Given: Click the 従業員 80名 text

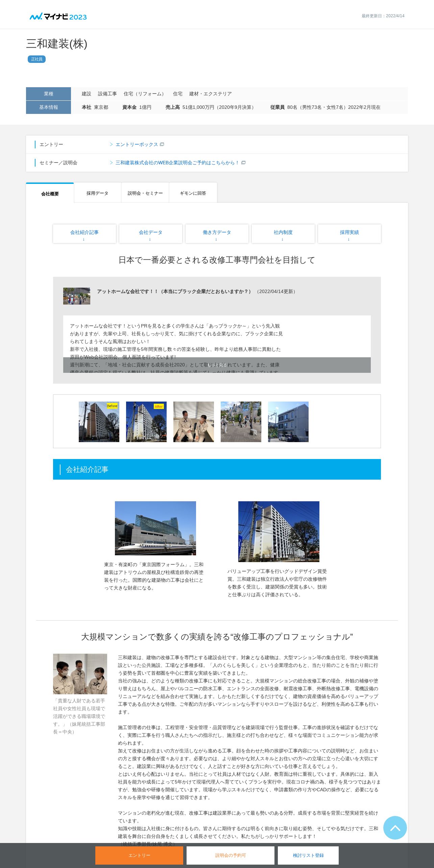Looking at the screenshot, I should point(325,107).
